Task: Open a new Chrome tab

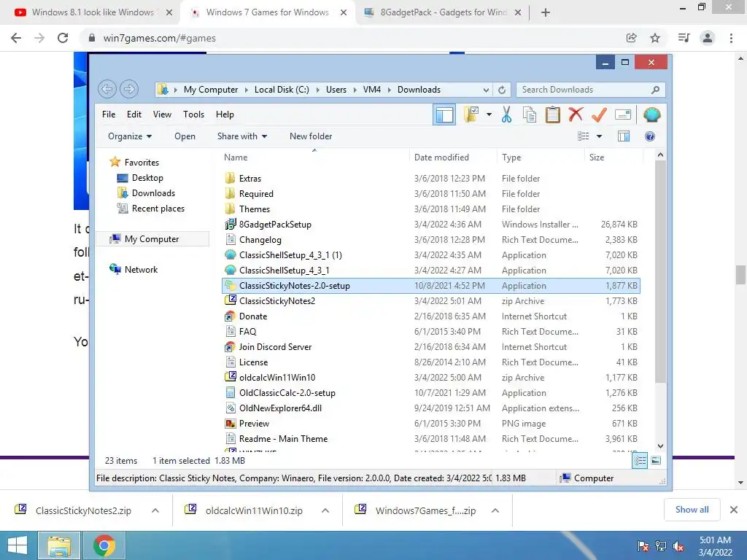Action: 546,12
